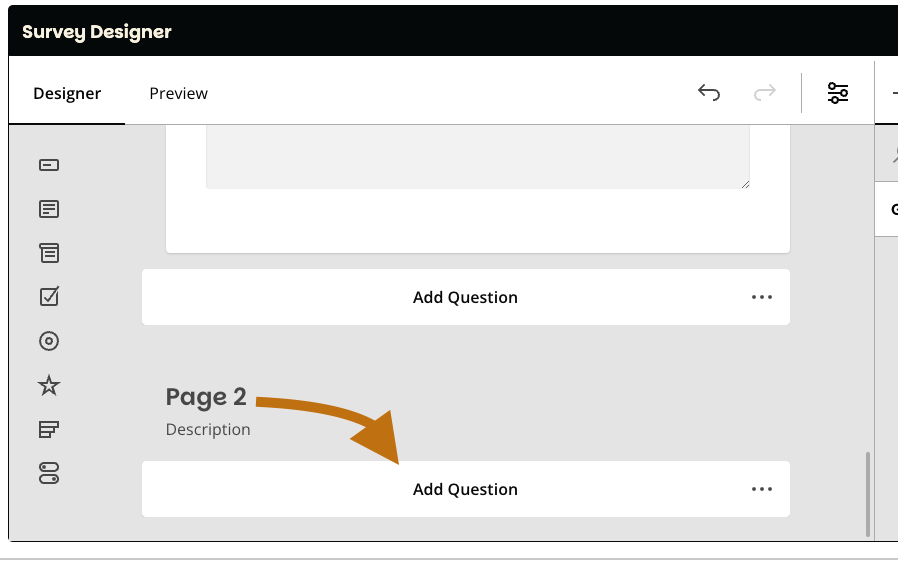Click the stacked-box icon below long text icon

point(49,253)
